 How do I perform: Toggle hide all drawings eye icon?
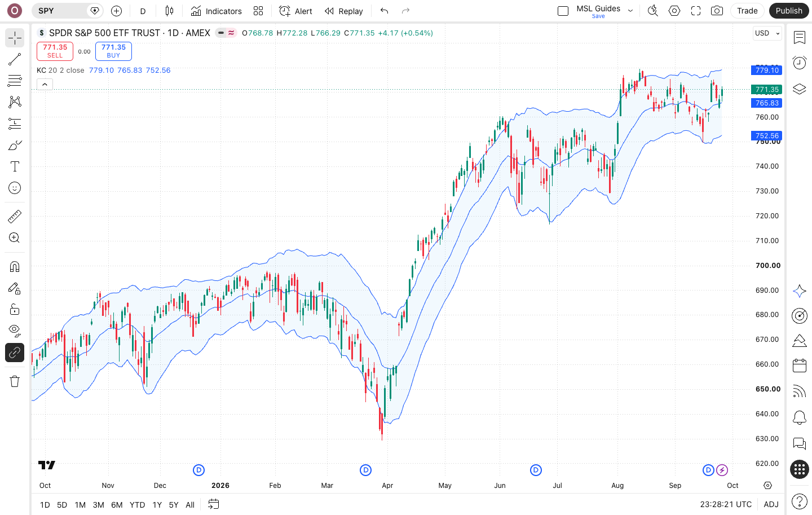[x=15, y=331]
